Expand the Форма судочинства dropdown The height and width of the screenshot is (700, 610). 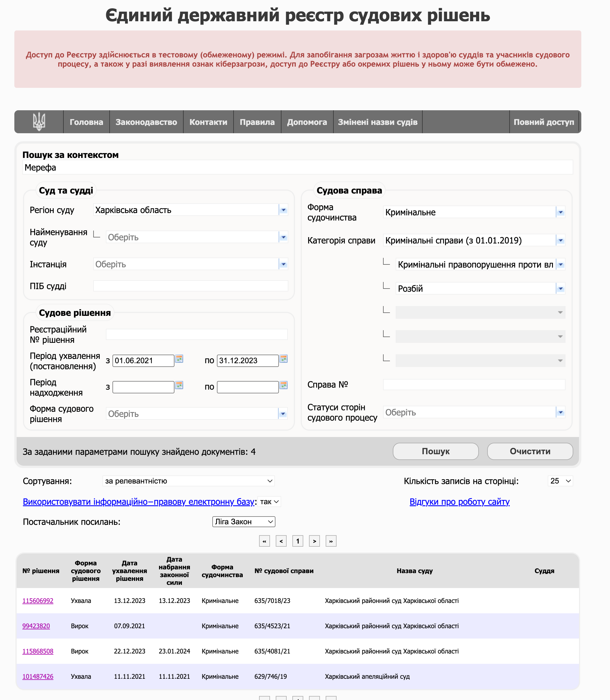click(561, 212)
